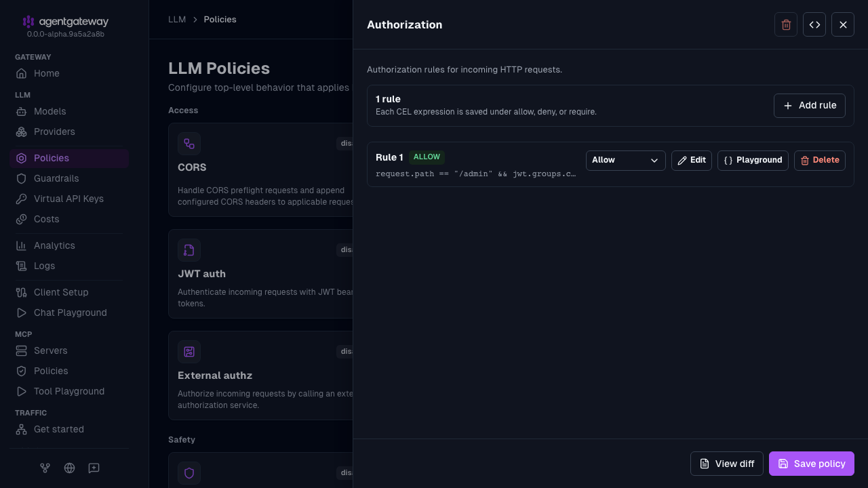The height and width of the screenshot is (488, 868).
Task: Click the ALLOW badge on Rule 1
Action: point(427,157)
